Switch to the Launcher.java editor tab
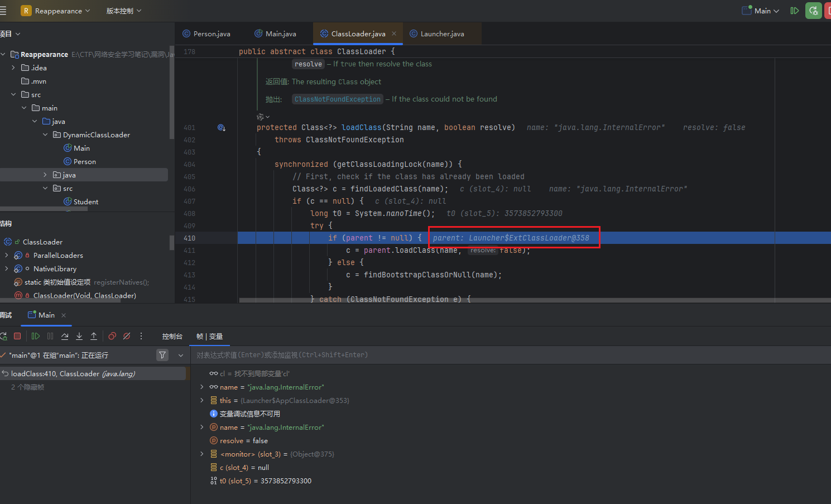 pyautogui.click(x=441, y=33)
